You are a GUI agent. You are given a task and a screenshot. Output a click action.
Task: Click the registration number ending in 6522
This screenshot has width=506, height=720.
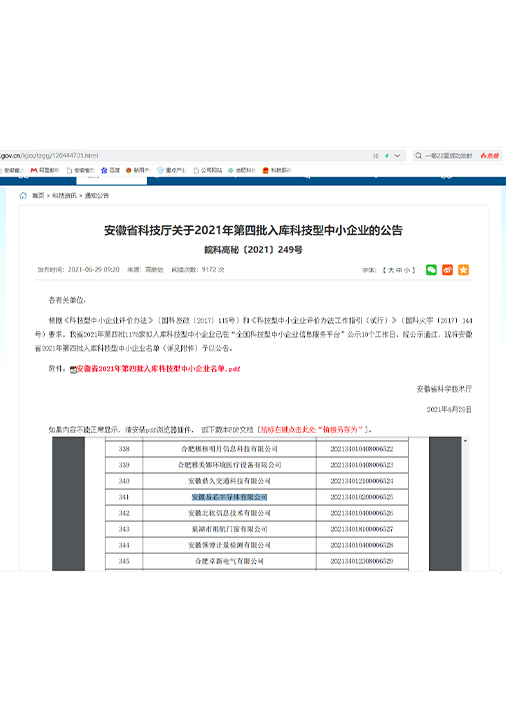click(362, 449)
